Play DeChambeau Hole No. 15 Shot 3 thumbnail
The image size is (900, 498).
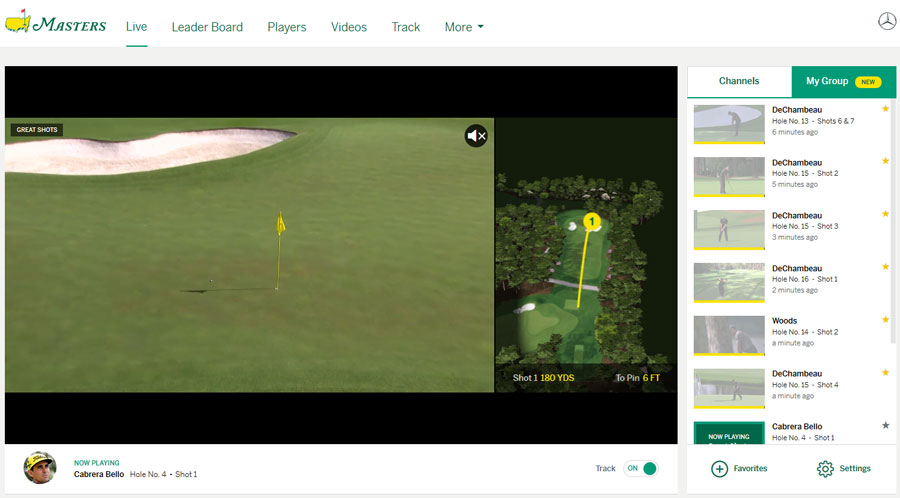tap(729, 229)
